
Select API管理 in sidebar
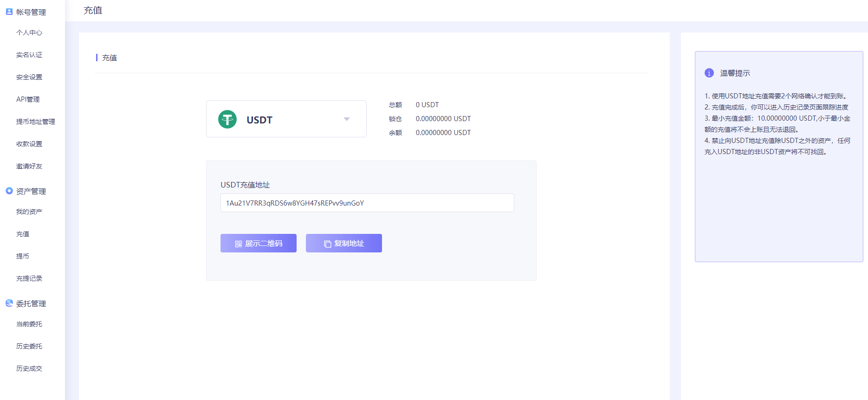[28, 99]
